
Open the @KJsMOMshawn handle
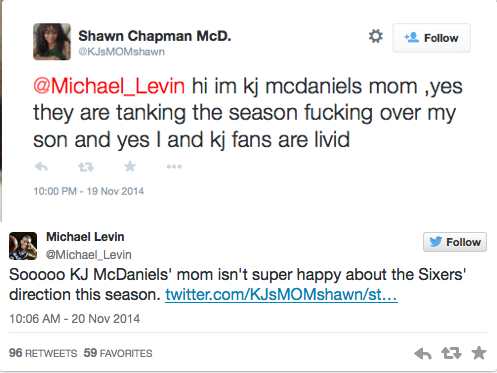click(x=121, y=52)
